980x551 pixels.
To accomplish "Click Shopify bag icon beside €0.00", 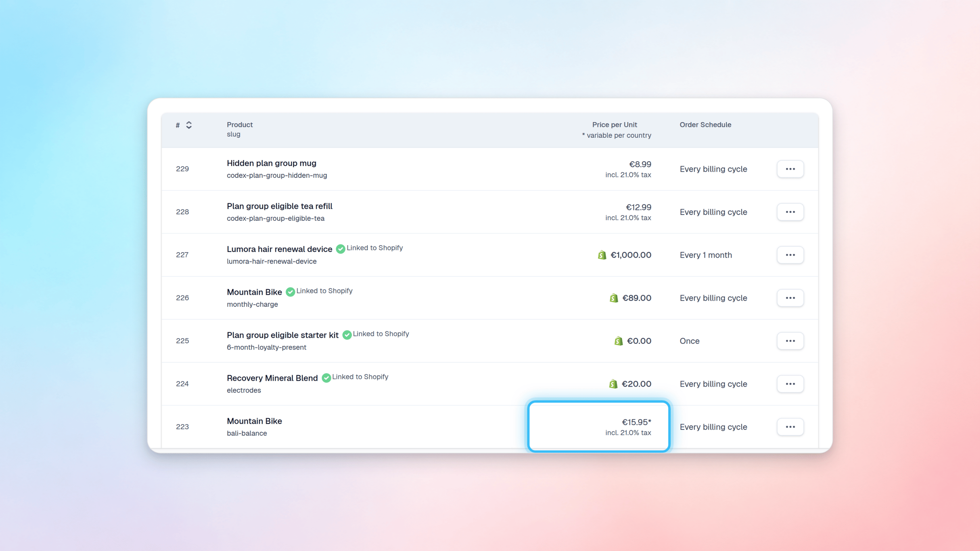I will (x=619, y=341).
